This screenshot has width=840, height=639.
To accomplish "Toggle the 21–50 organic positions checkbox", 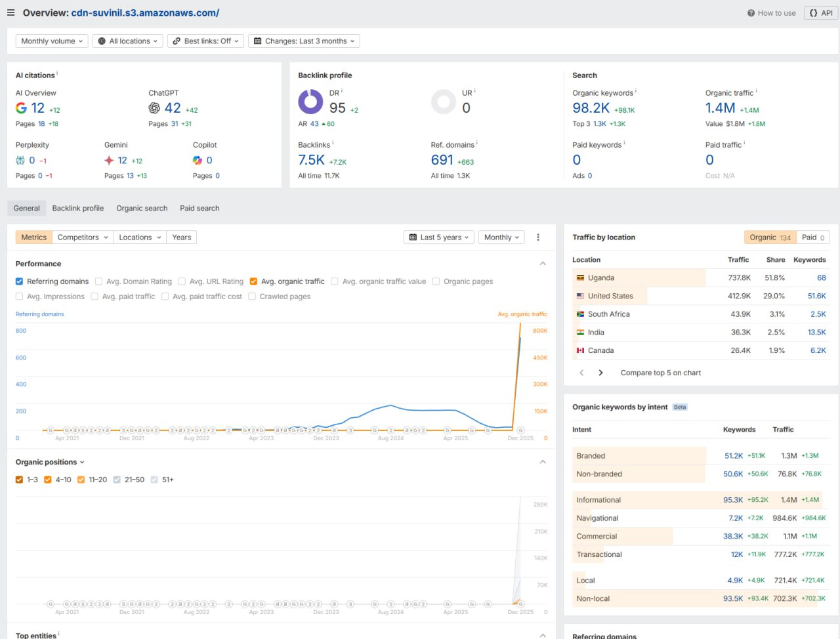I will coord(117,480).
